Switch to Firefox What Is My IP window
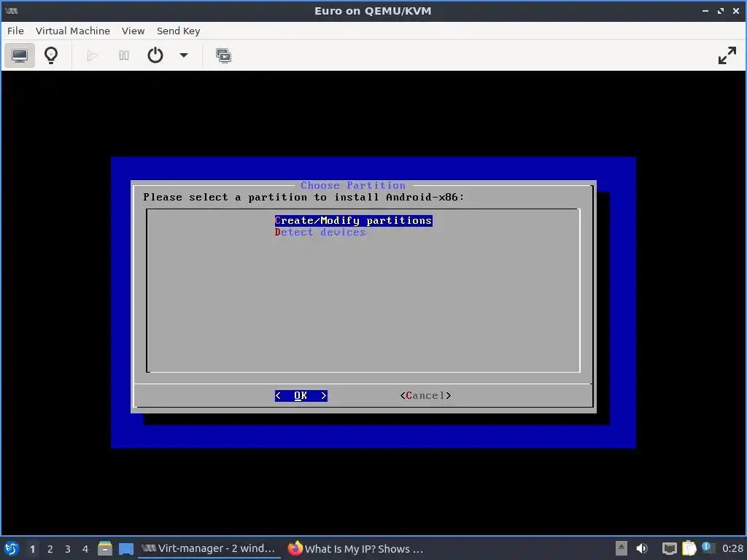747x560 pixels. (x=356, y=548)
